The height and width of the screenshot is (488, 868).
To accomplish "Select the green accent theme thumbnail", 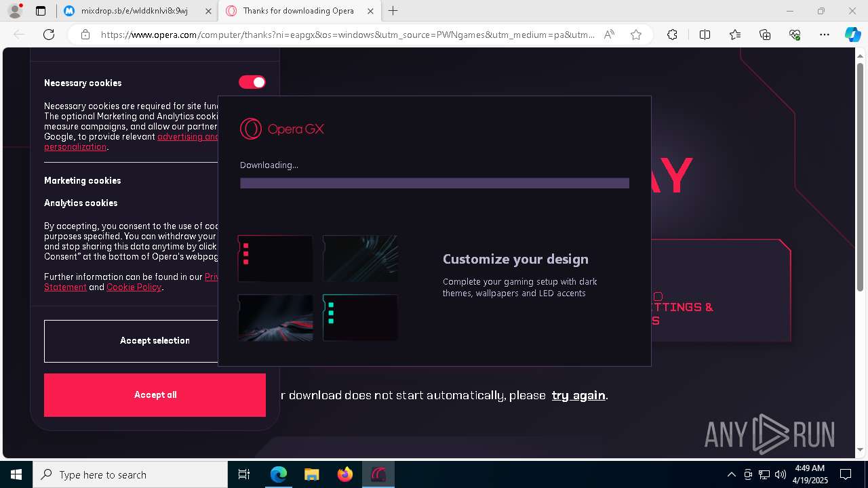I will click(x=360, y=317).
